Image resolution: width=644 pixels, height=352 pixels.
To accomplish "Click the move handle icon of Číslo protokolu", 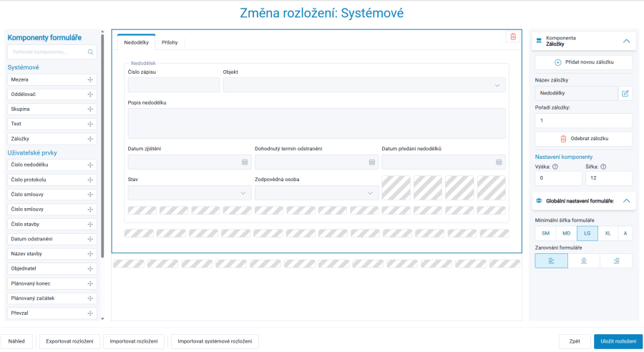I will pos(90,180).
